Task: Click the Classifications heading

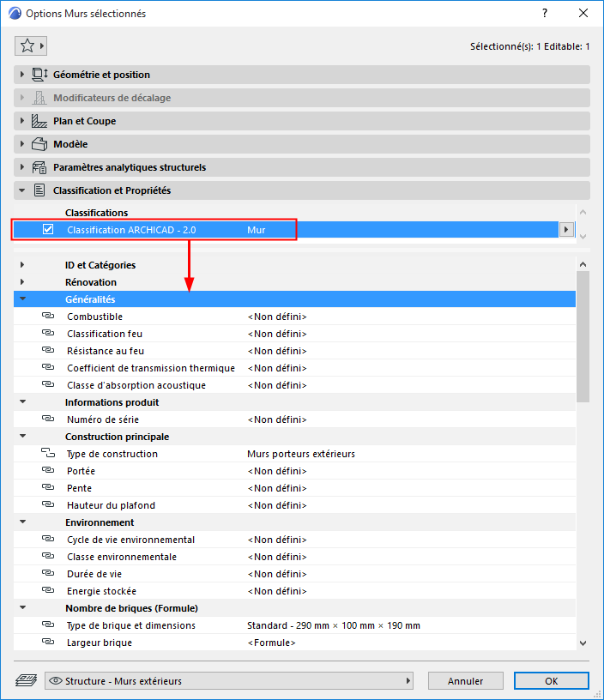Action: click(96, 213)
